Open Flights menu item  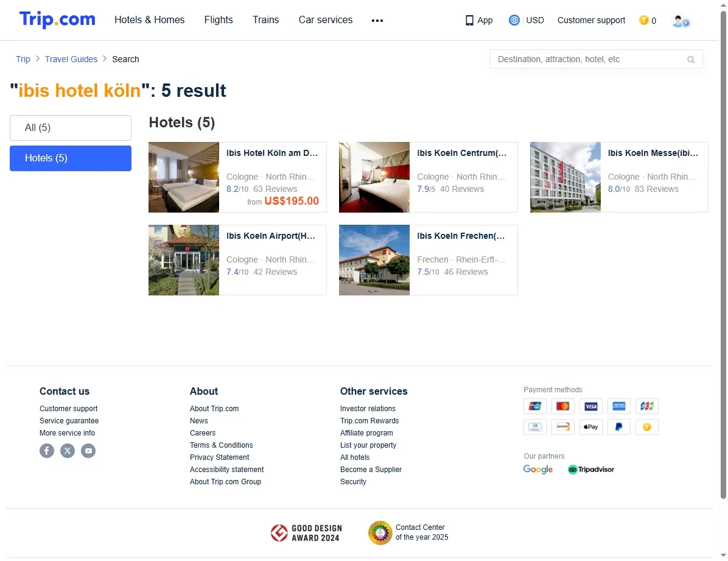click(219, 20)
